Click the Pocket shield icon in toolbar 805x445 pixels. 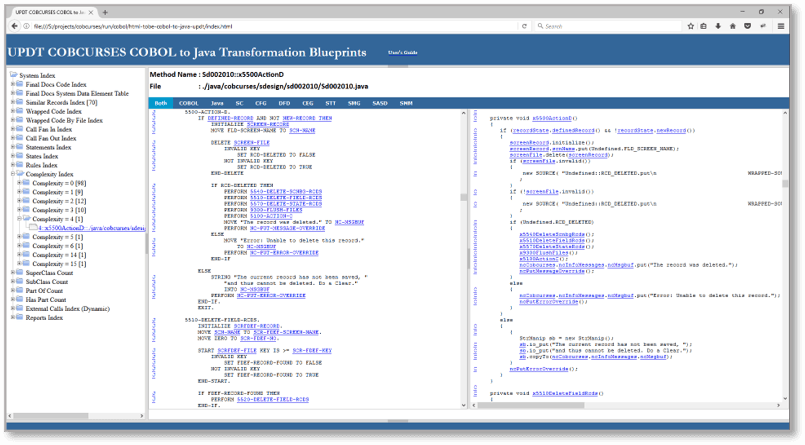[x=748, y=26]
